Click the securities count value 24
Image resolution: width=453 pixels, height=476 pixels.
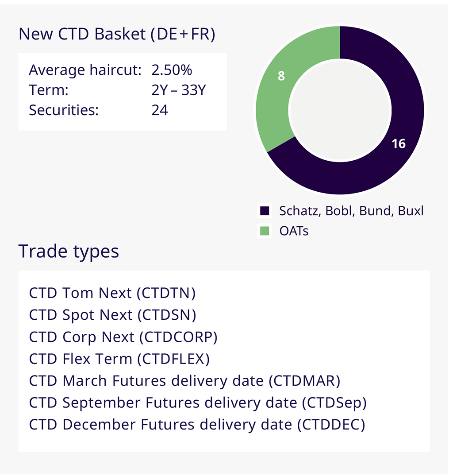pos(160,110)
